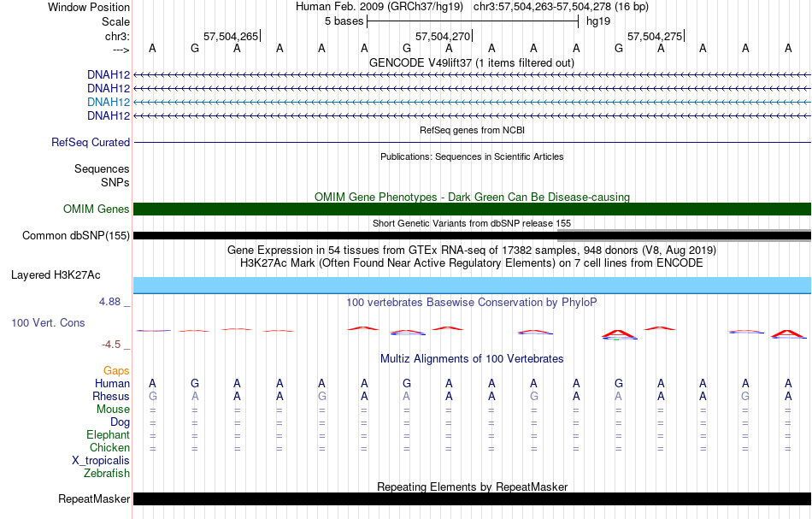Click the RefSeq Curated intron line
Viewport: 812px width, 519px height.
tap(472, 142)
